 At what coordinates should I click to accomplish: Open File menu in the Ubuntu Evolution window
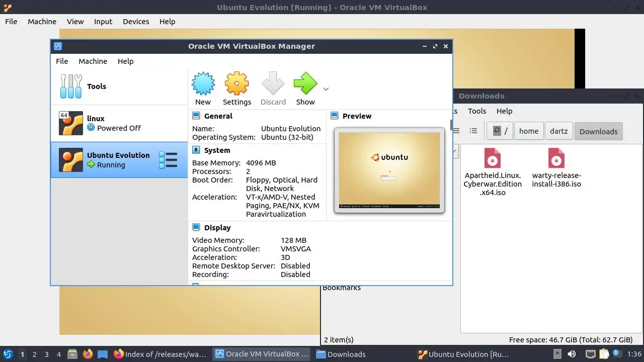(11, 22)
